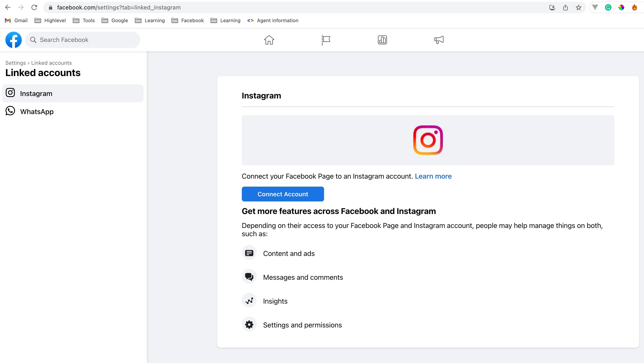Click the Settings breadcrumb link
644x363 pixels.
pos(15,63)
